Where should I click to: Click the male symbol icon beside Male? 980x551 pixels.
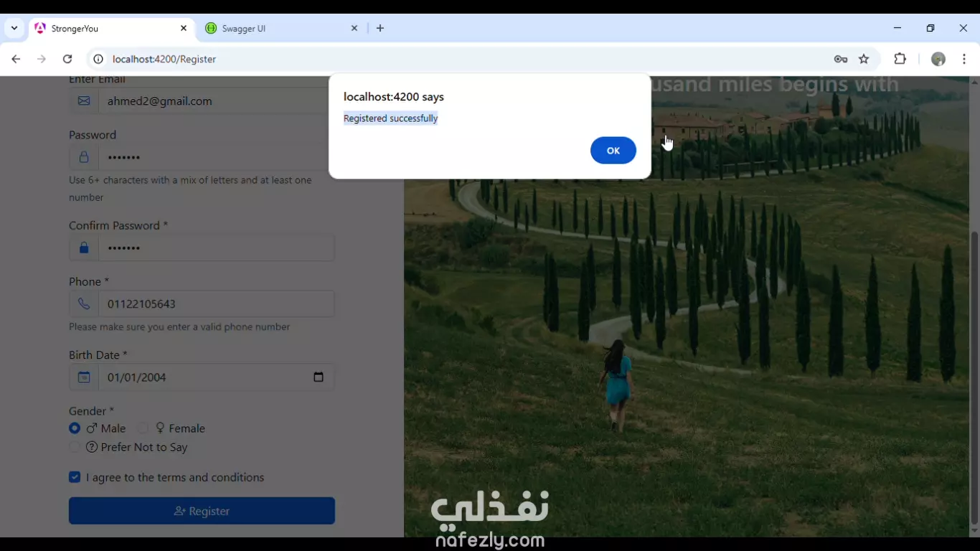92,428
